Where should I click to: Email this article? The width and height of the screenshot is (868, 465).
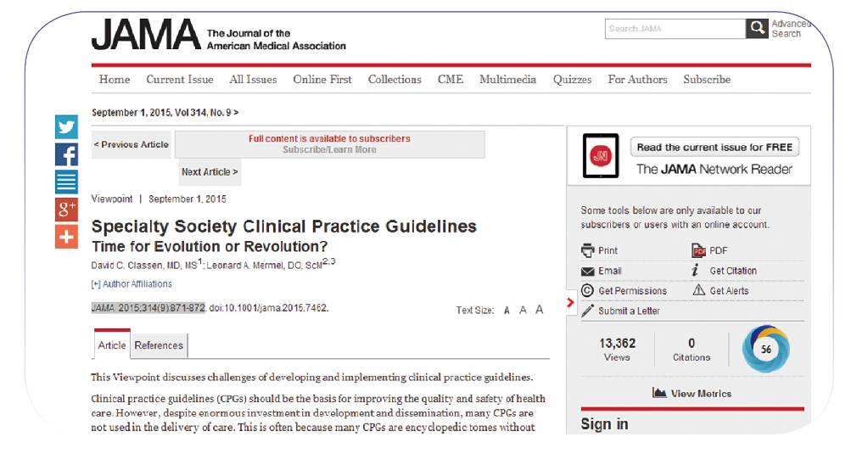588,271
